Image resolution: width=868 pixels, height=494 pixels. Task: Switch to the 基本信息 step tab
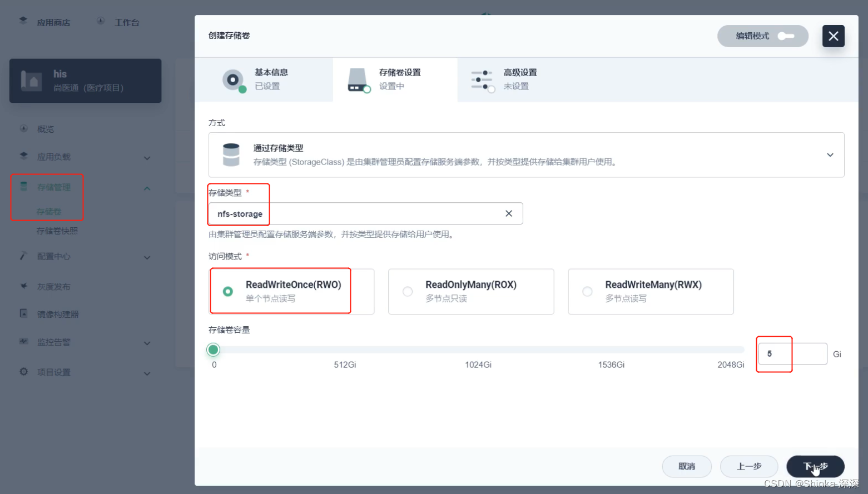pyautogui.click(x=264, y=79)
